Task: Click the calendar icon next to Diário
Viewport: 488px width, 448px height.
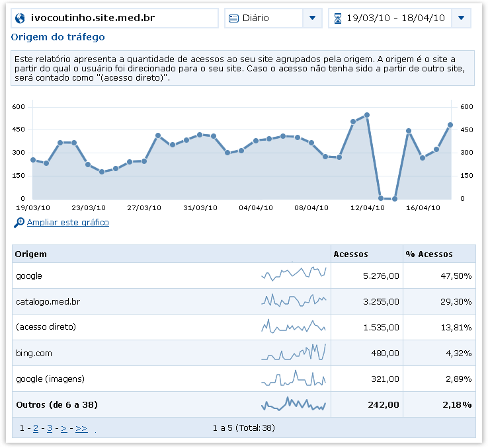Action: click(233, 19)
